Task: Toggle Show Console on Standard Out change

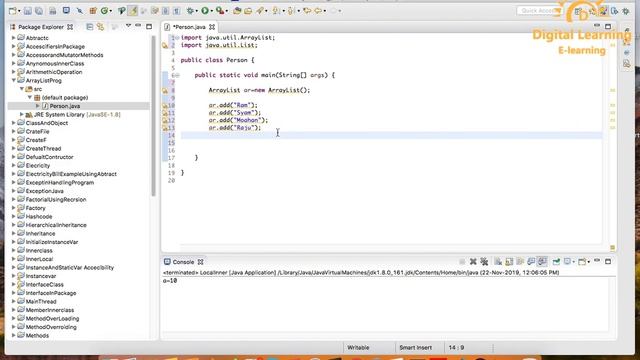Action: (x=531, y=262)
